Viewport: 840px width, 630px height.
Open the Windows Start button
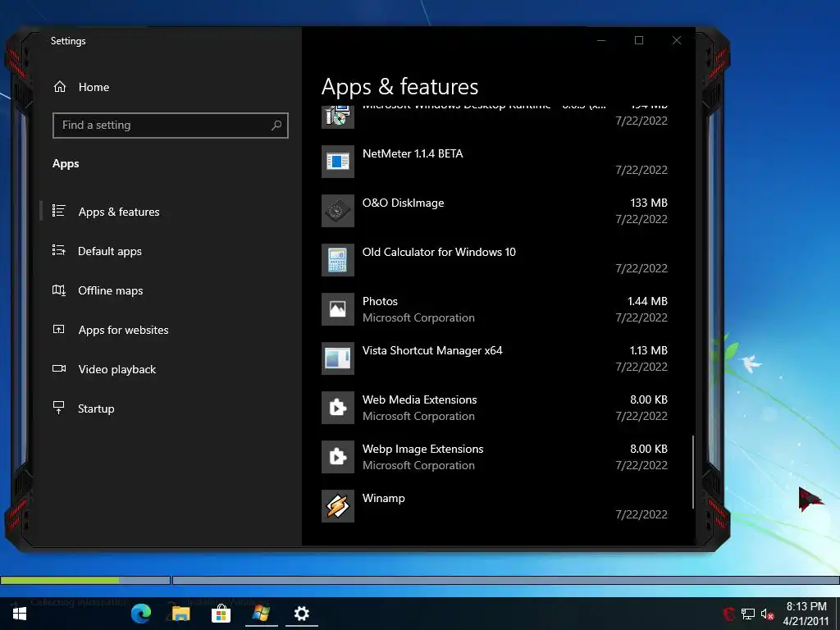pos(20,614)
